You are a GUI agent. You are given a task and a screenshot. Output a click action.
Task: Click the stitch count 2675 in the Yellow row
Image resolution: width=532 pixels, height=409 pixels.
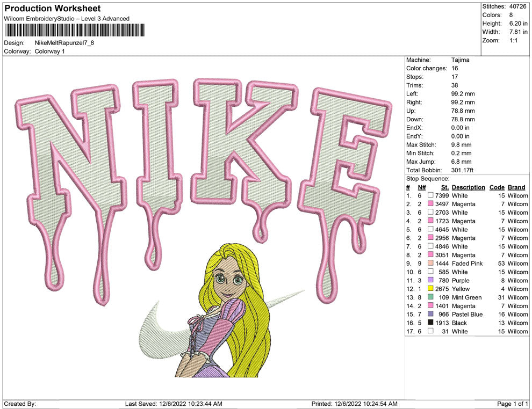click(x=442, y=289)
